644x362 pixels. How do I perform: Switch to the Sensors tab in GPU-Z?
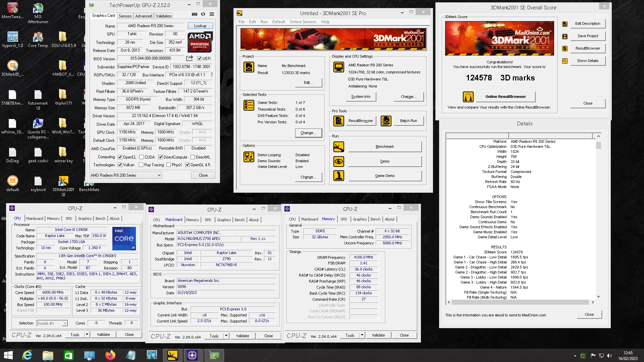point(125,16)
